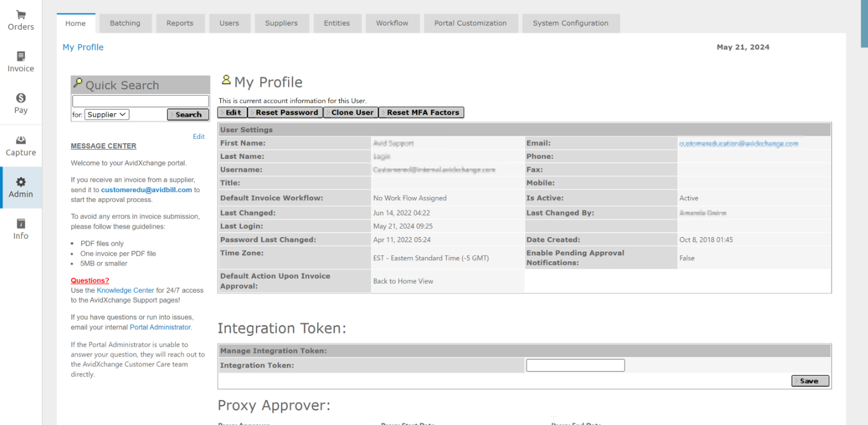Image resolution: width=868 pixels, height=425 pixels.
Task: Open the Batching tab
Action: point(125,23)
